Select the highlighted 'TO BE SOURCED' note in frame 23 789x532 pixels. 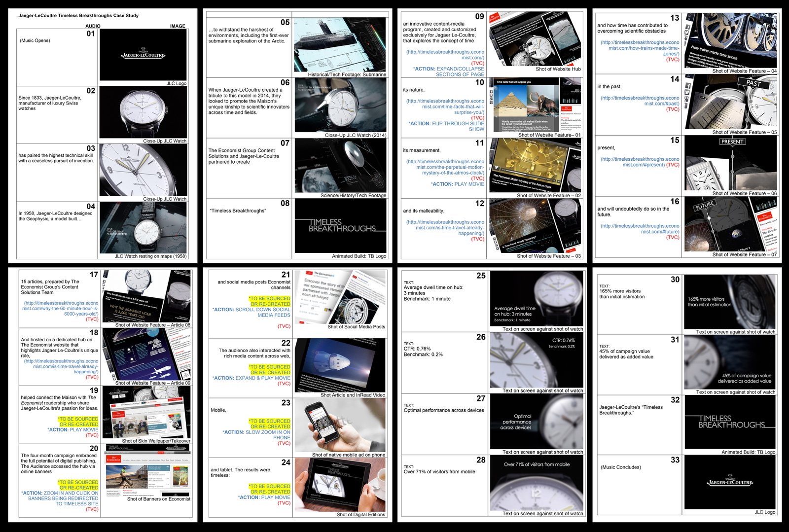(x=270, y=424)
